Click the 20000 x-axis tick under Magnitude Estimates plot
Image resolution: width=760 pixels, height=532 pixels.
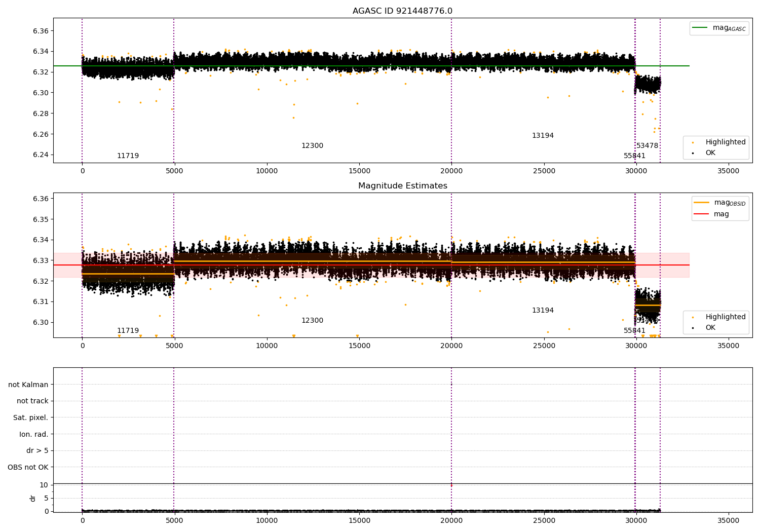click(451, 346)
